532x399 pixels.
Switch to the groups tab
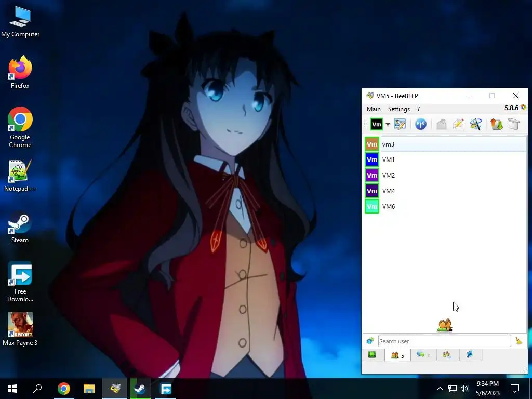pos(447,354)
